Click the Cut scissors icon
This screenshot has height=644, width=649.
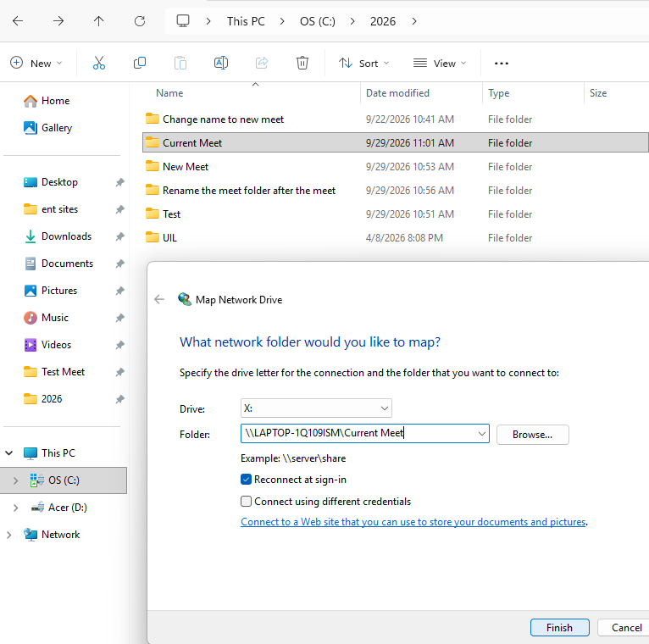[x=99, y=63]
